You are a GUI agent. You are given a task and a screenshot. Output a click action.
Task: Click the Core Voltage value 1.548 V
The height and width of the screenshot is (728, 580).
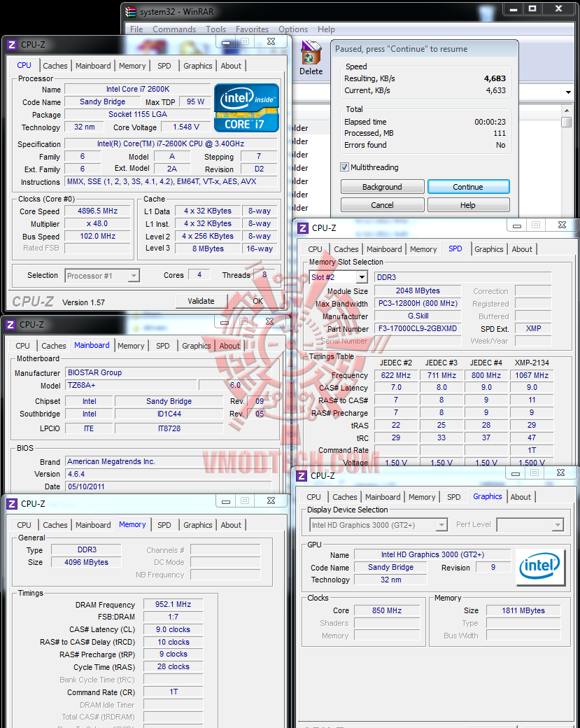185,127
